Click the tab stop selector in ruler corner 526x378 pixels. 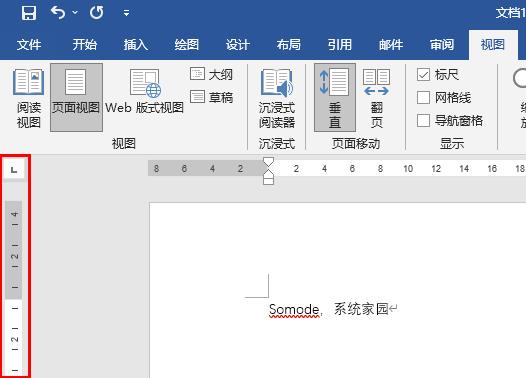click(x=14, y=170)
